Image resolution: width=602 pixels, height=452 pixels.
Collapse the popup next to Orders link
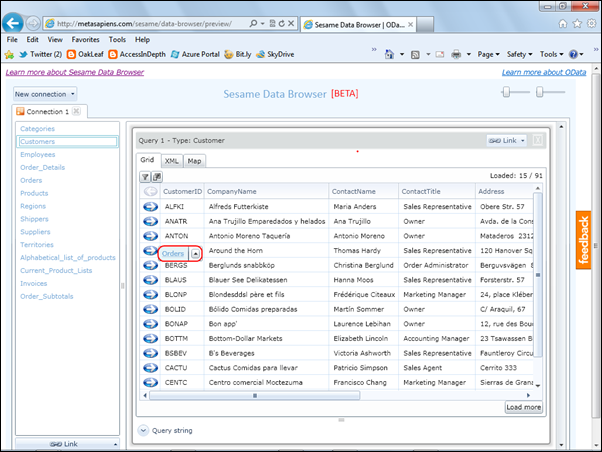[x=195, y=254]
